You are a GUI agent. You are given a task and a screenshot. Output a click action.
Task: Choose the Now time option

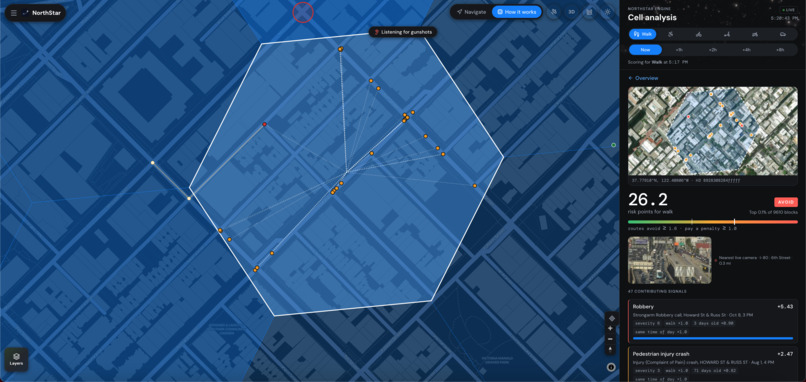646,50
